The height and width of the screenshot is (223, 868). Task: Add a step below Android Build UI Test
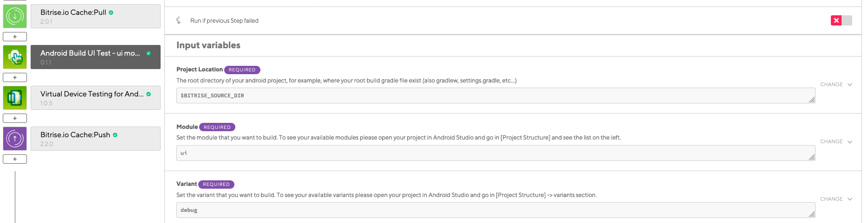[x=15, y=77]
